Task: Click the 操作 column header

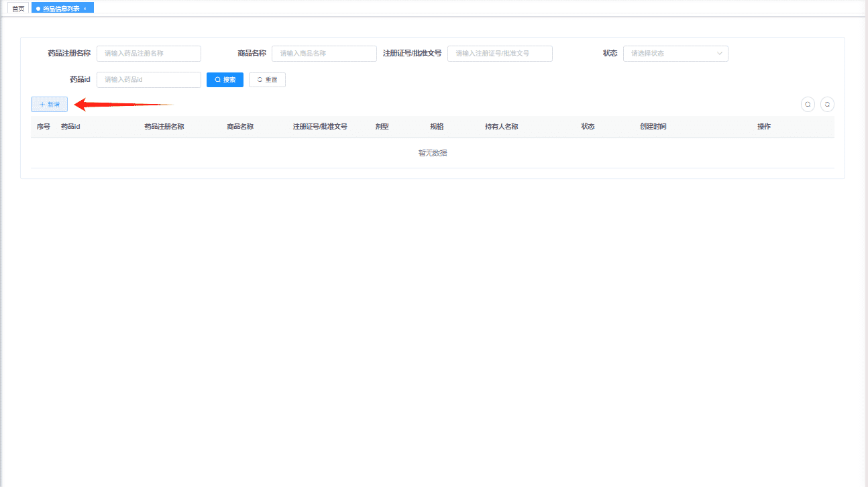Action: point(764,127)
